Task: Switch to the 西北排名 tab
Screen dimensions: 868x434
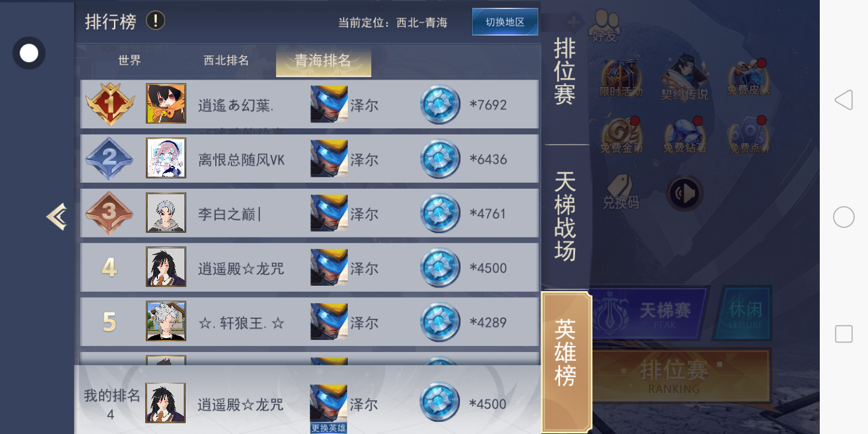Action: (226, 60)
